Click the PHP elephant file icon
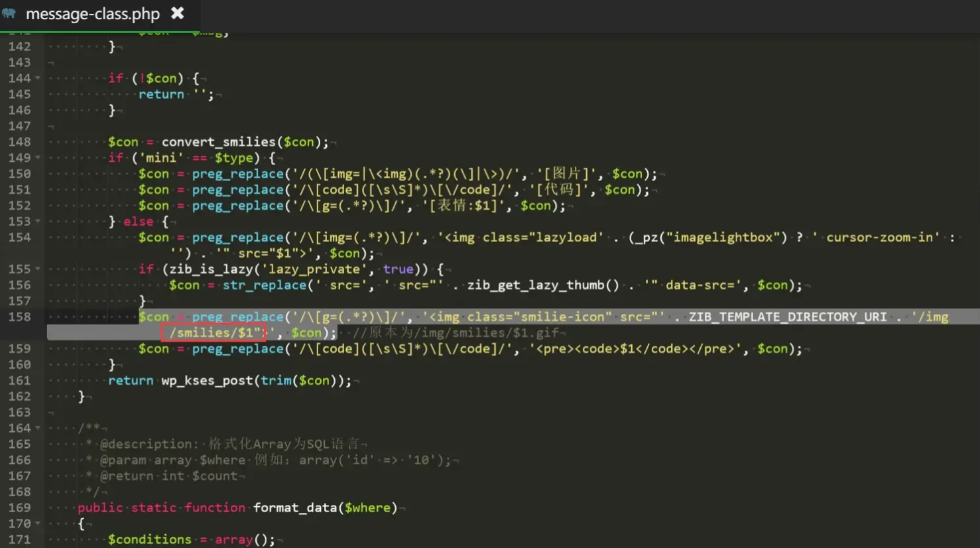Viewport: 980px width, 548px height. tap(9, 13)
